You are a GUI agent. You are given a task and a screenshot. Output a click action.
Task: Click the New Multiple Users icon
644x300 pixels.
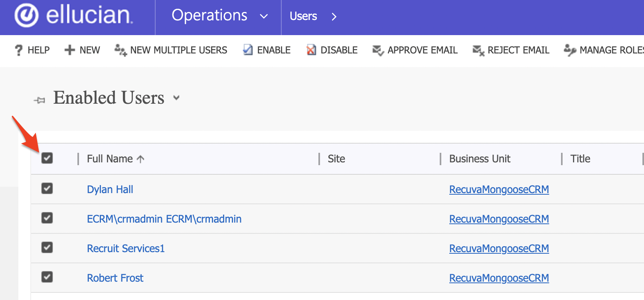[121, 50]
